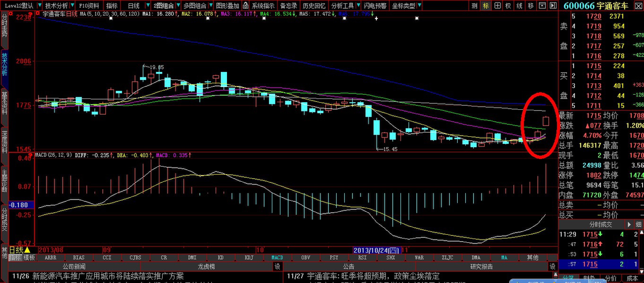Viewport: 644px width, 283px height.
Task: Switch to the W&R indicator tab
Action: pos(419,257)
